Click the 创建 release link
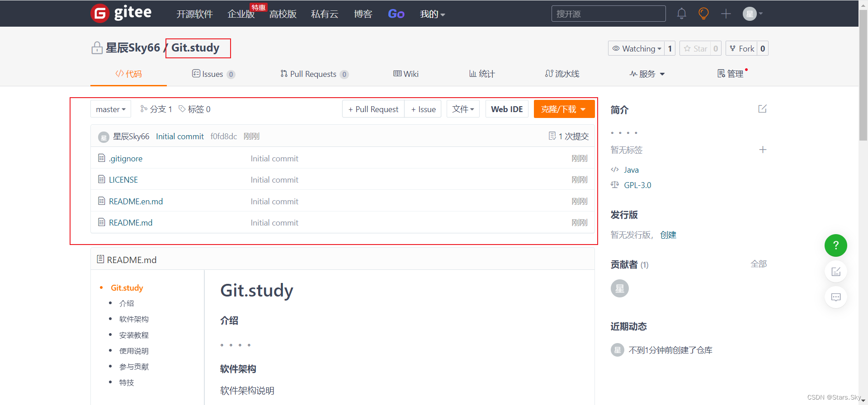The width and height of the screenshot is (868, 405). tap(668, 235)
